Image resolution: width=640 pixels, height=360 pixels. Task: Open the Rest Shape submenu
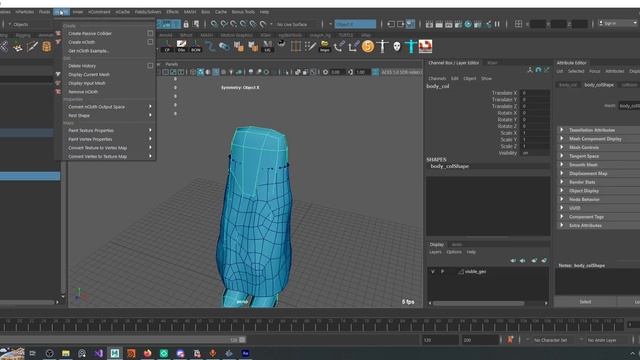(109, 116)
